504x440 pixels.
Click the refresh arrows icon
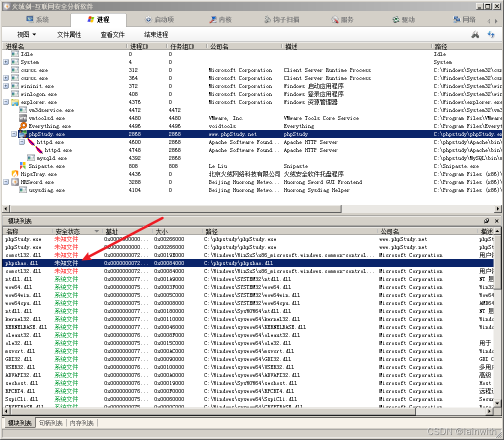tap(491, 34)
